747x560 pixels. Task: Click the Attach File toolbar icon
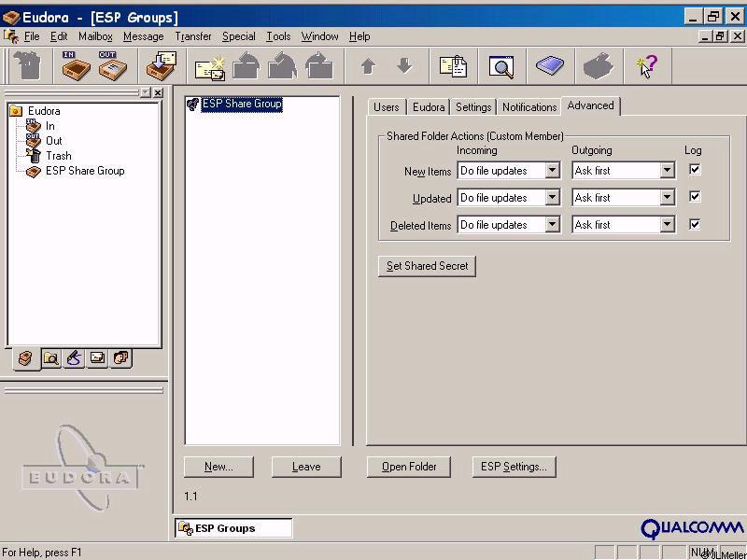453,66
